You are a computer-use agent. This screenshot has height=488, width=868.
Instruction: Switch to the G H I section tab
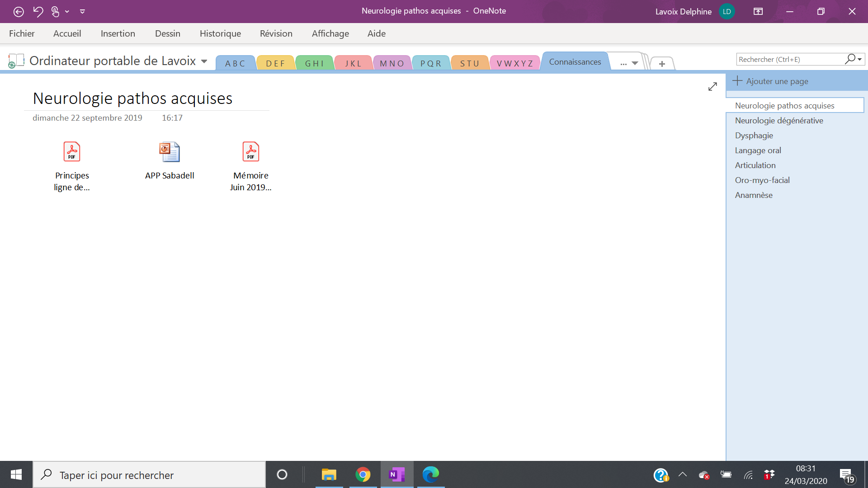314,63
